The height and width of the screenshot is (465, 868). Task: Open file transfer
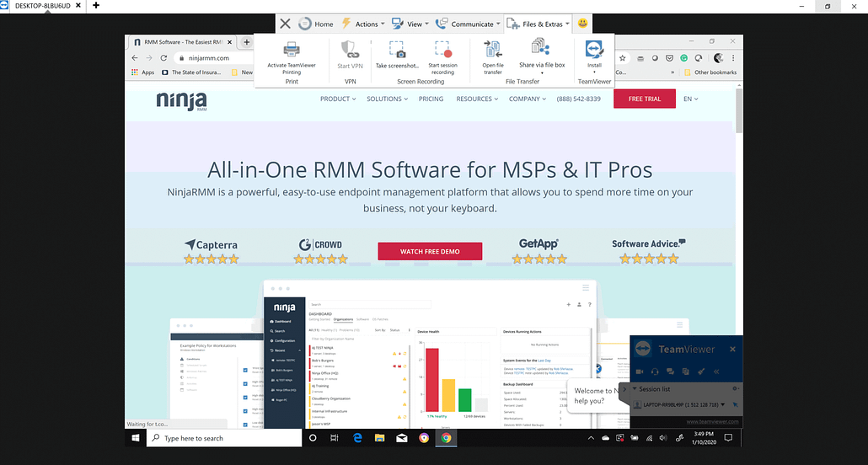point(493,50)
